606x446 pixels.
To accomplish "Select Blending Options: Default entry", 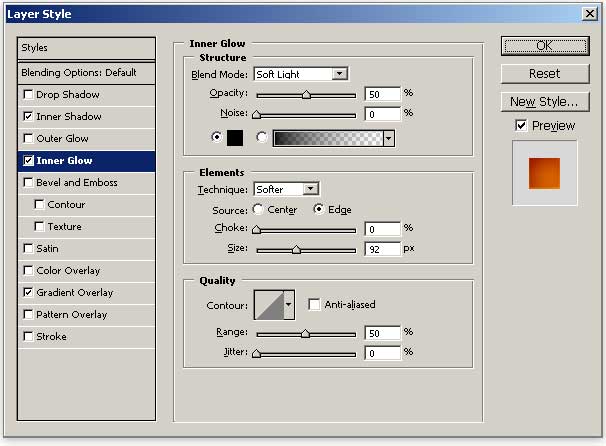I will tap(87, 73).
